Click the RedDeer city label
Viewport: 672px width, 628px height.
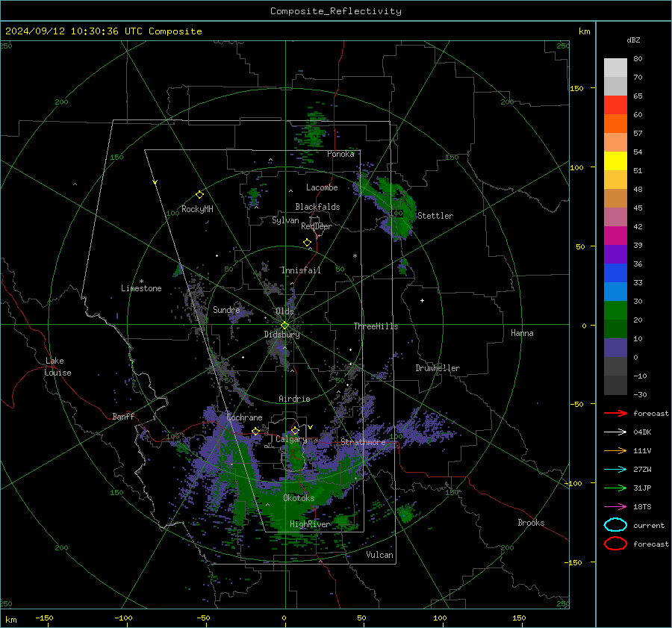point(317,226)
